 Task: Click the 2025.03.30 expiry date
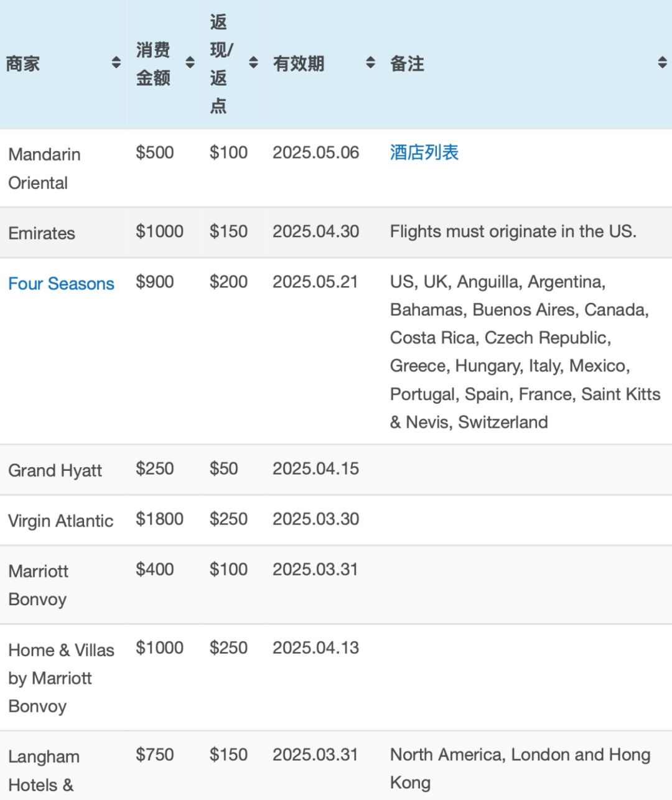pyautogui.click(x=316, y=519)
